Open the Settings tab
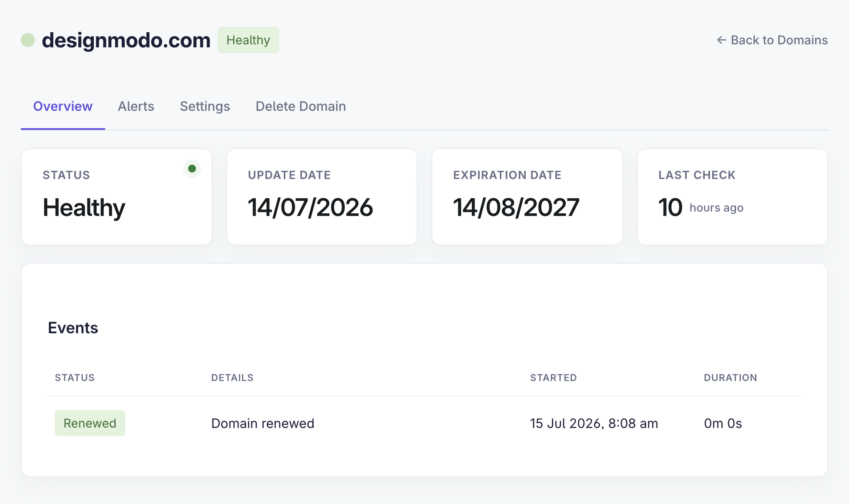The width and height of the screenshot is (849, 504). [205, 106]
